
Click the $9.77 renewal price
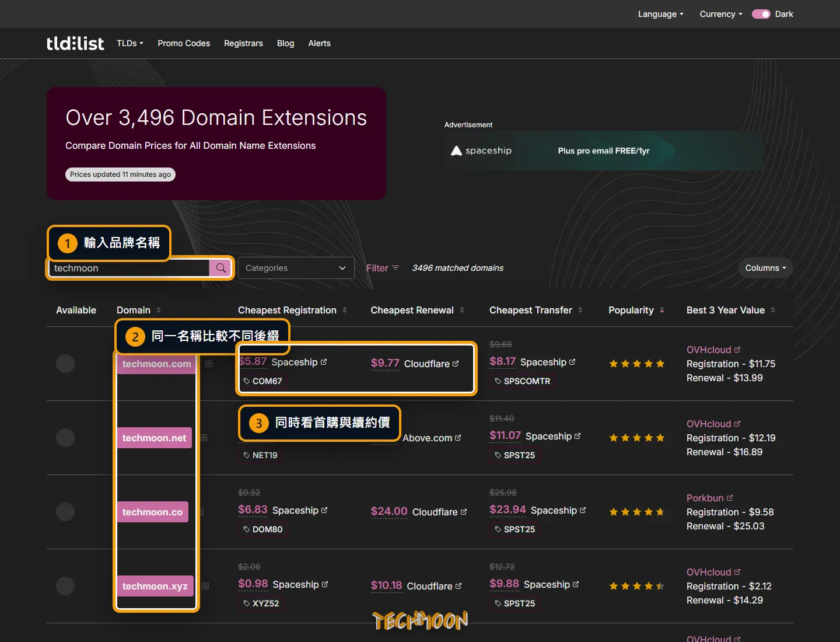385,363
